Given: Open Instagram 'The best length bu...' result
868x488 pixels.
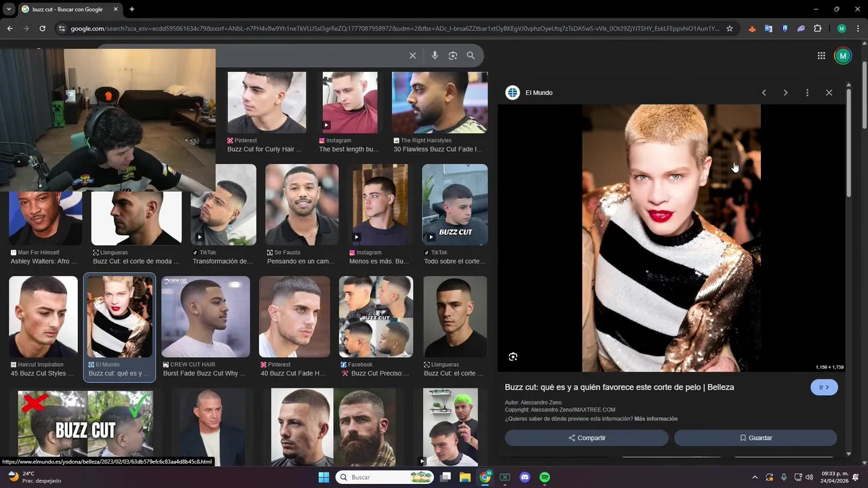Looking at the screenshot, I should (x=350, y=102).
